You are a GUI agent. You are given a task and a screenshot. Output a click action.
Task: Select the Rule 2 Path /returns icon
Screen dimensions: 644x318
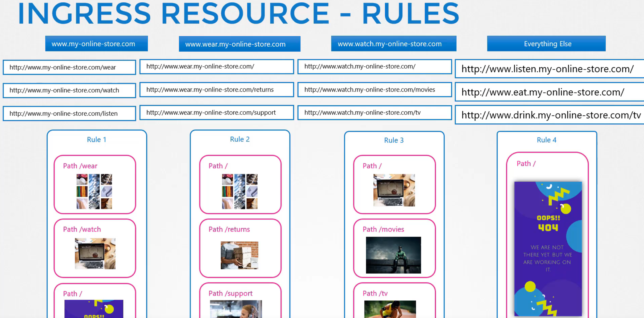238,255
